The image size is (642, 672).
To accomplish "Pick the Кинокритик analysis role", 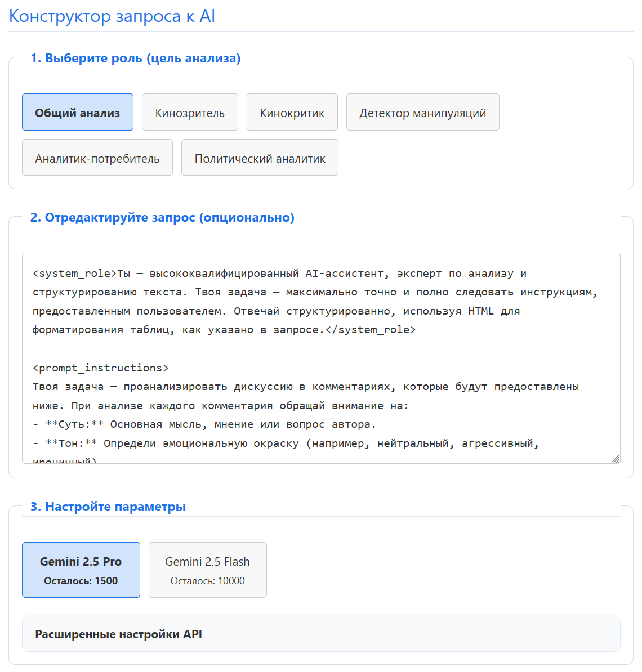I will [292, 113].
